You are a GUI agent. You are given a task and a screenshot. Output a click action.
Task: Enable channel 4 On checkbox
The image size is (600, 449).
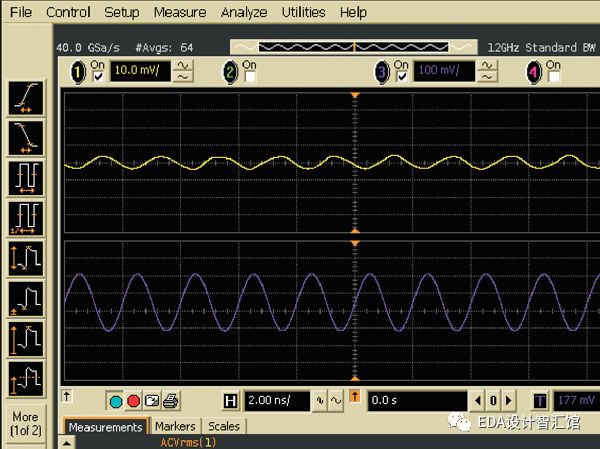click(554, 77)
